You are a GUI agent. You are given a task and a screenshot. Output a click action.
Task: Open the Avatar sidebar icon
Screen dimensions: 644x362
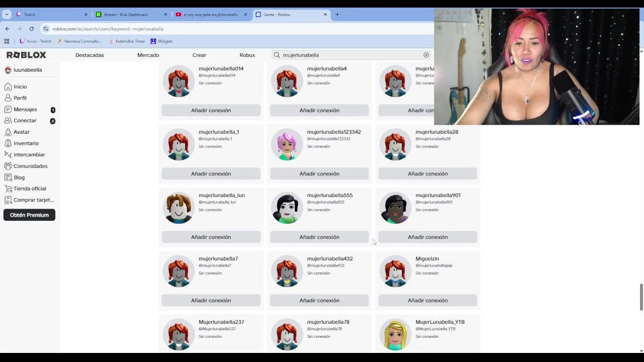click(8, 132)
